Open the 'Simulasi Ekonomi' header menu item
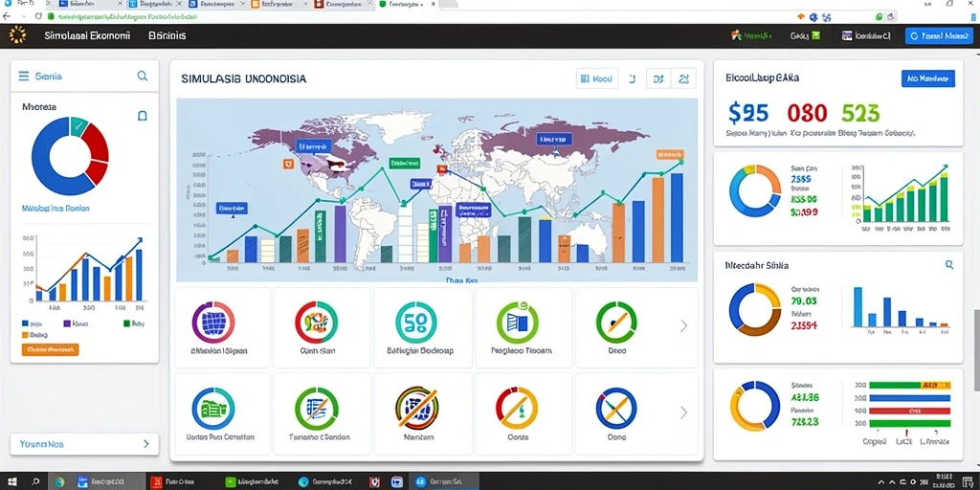Viewport: 980px width, 490px height. (87, 36)
